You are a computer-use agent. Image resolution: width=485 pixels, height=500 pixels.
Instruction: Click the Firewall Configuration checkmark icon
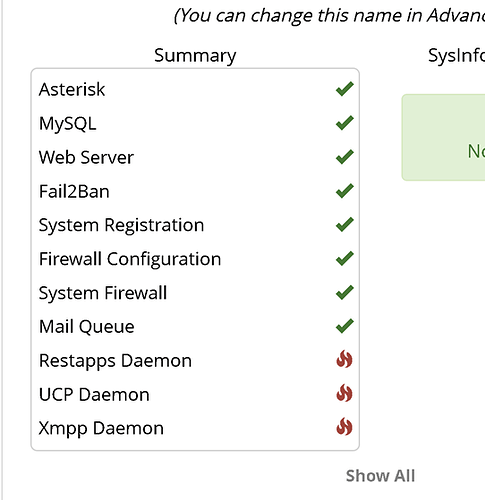[x=345, y=259]
